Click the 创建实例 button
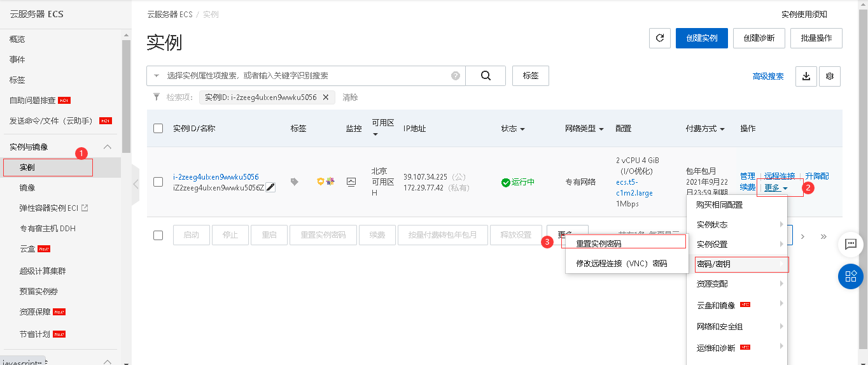The image size is (868, 365). 702,38
